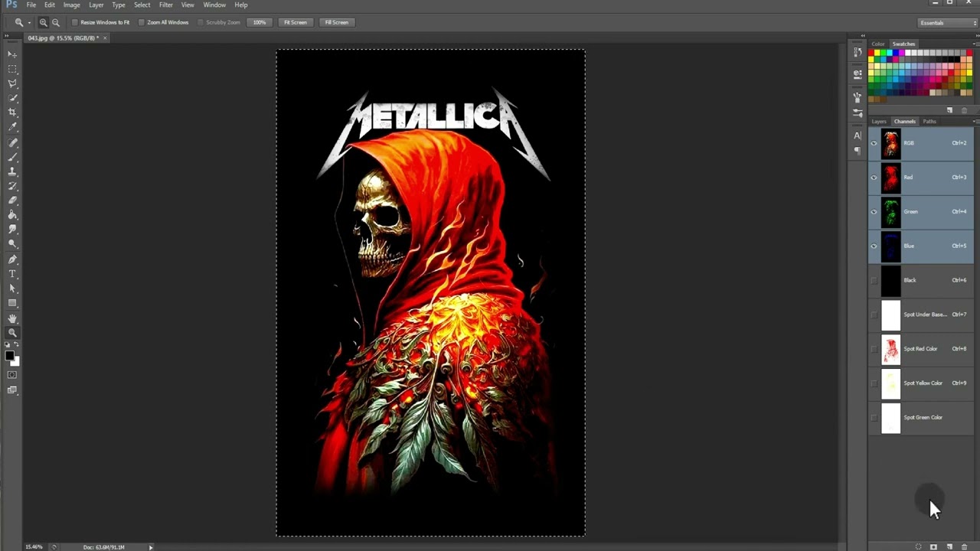Select the Horizontal Type tool
Viewport: 980px width, 551px height.
12,274
